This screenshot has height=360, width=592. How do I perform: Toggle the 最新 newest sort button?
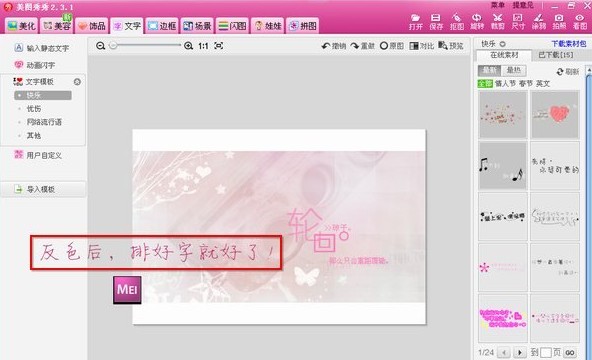click(x=489, y=70)
